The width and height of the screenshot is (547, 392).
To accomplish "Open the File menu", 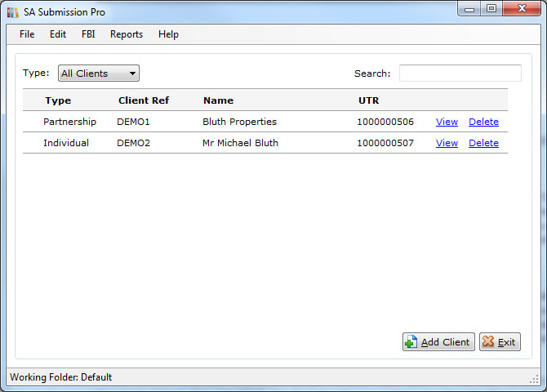I will click(x=27, y=34).
